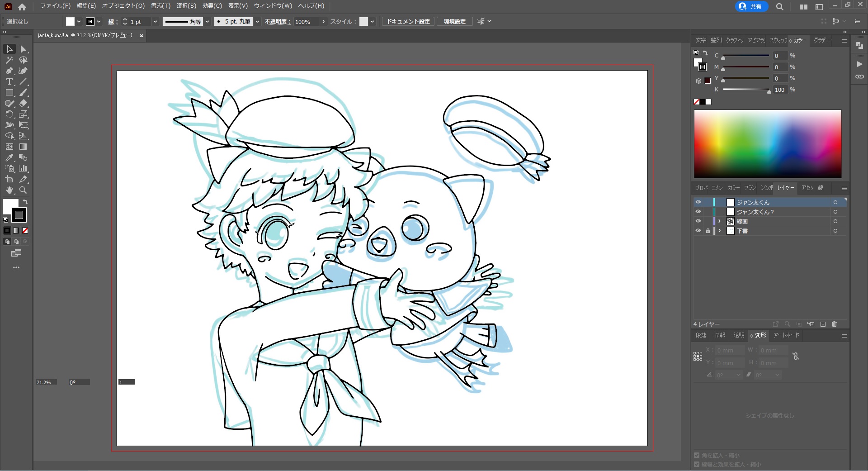Open the 均等 stroke profile dropdown
Image resolution: width=868 pixels, height=471 pixels.
208,21
